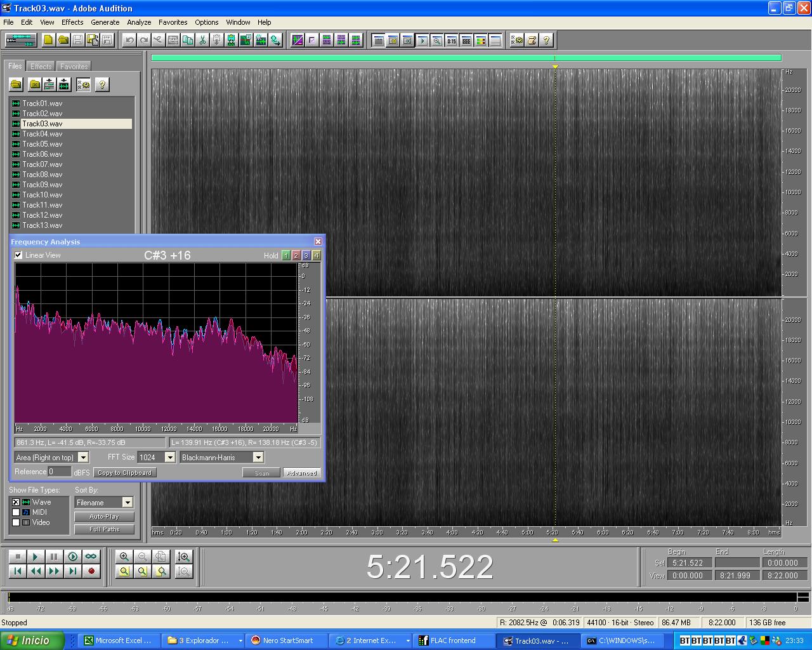Open the Analyze menu
Viewport: 812px width, 650px height.
pyautogui.click(x=139, y=22)
